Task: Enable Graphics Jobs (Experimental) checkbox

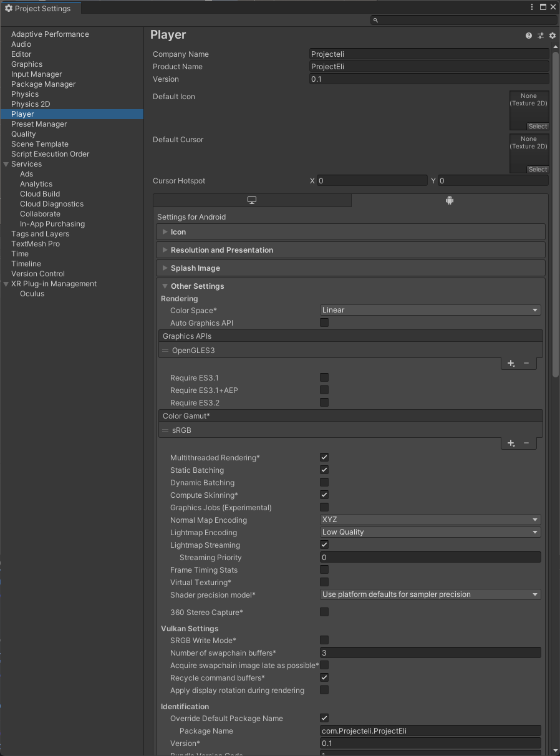Action: tap(324, 507)
